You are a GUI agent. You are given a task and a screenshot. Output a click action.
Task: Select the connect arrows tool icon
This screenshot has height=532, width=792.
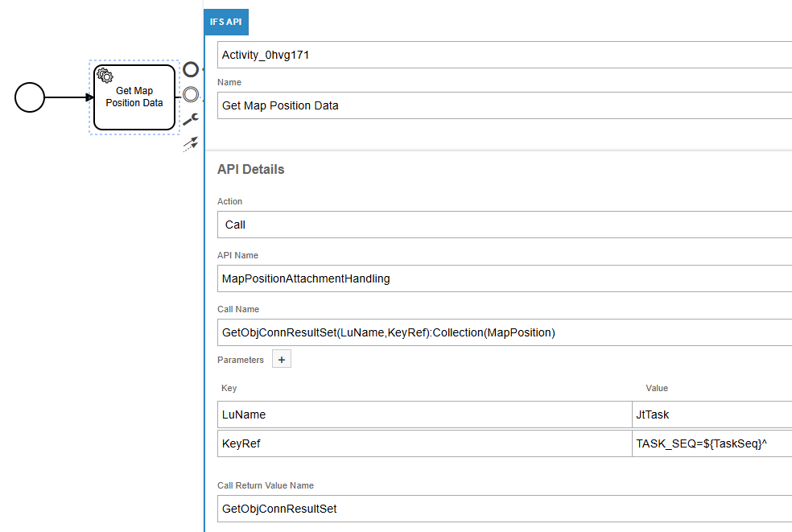click(191, 144)
